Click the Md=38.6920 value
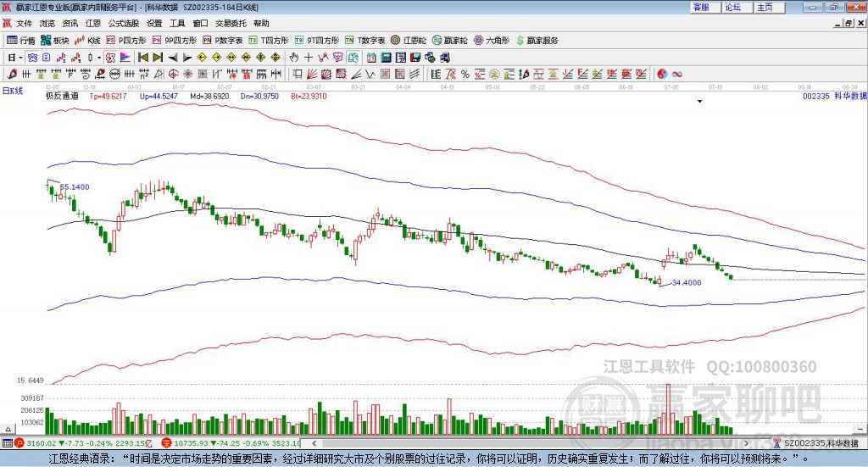The image size is (868, 467). [x=209, y=97]
